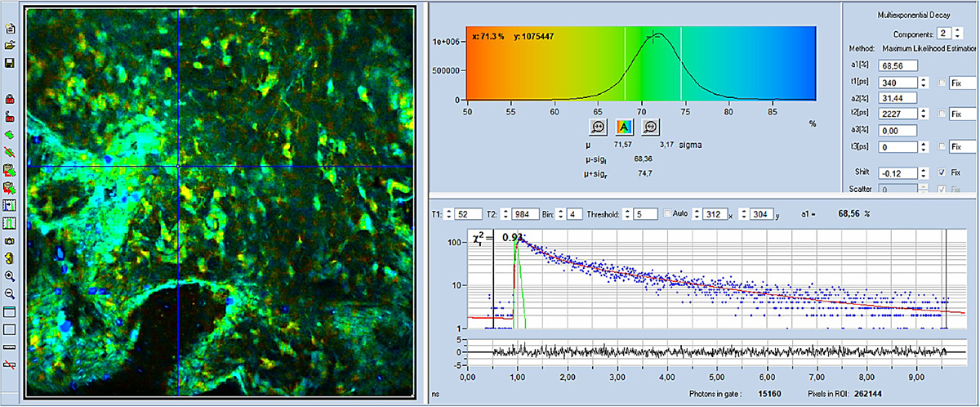Click the left magnifier button under the histogram
Image resolution: width=980 pixels, height=407 pixels.
point(598,127)
